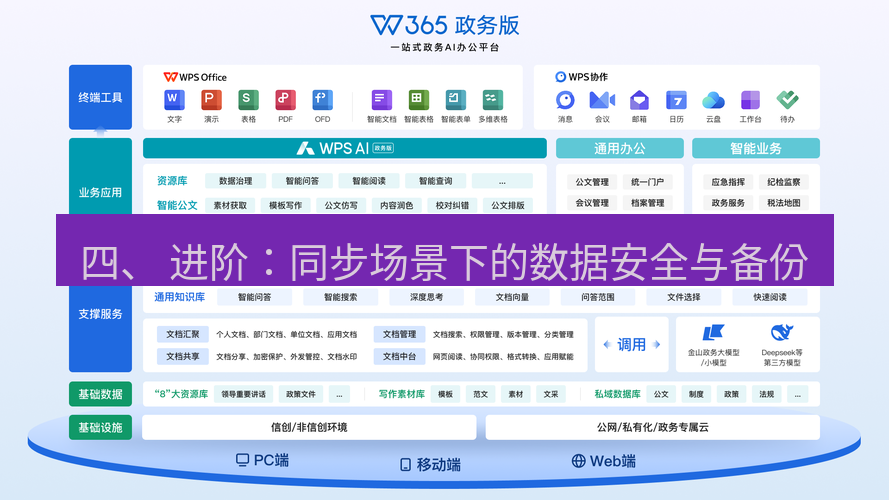The width and height of the screenshot is (889, 500).
Task: Click the 日历 calendar icon
Action: click(x=676, y=100)
